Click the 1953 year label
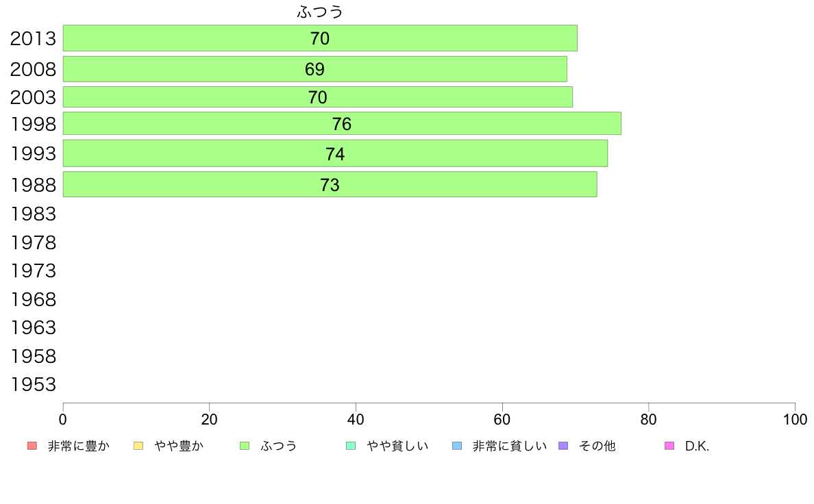This screenshot has height=504, width=814. pyautogui.click(x=33, y=385)
